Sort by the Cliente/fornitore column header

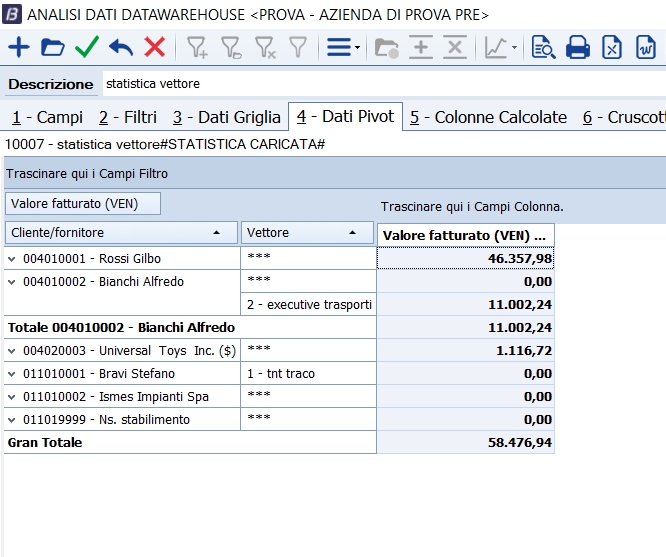coord(120,233)
